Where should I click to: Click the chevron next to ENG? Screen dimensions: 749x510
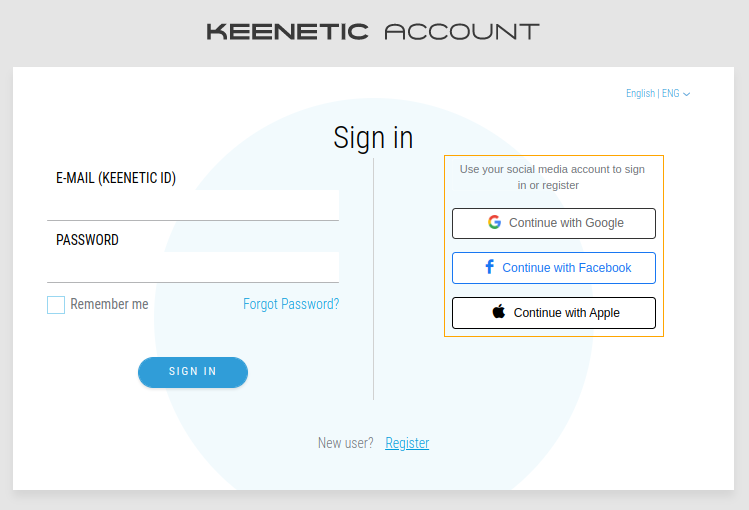(x=686, y=94)
